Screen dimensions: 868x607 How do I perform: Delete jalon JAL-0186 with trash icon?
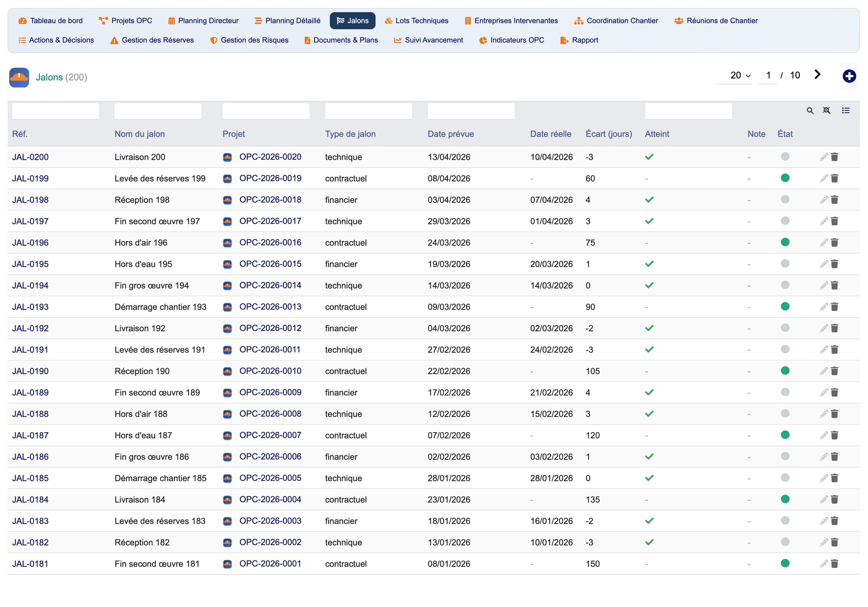coord(835,457)
